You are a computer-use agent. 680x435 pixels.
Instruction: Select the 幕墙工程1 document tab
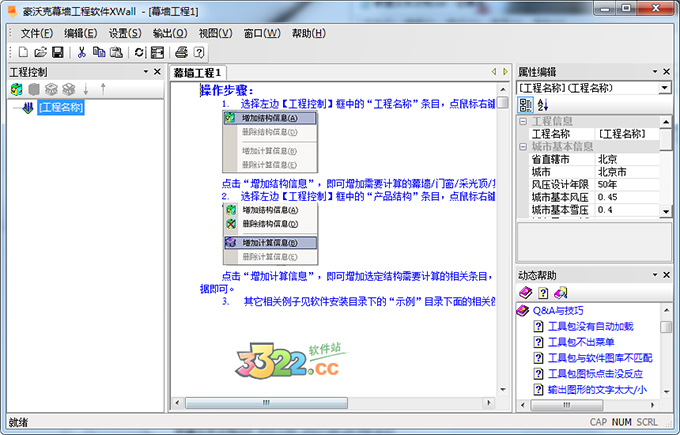(198, 72)
